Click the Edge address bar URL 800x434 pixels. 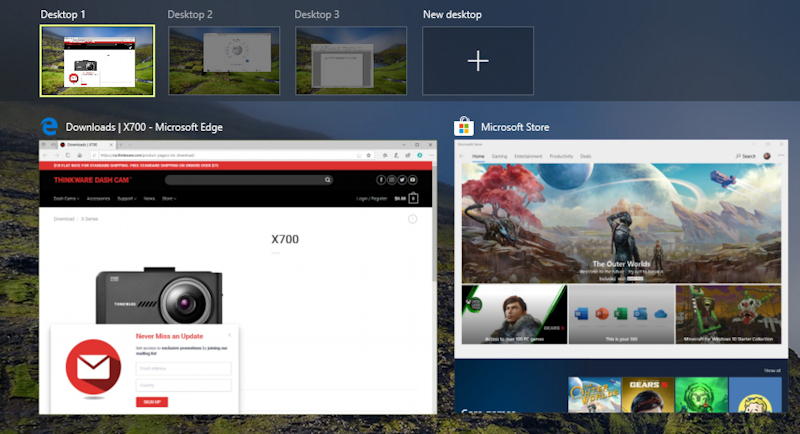[147, 155]
